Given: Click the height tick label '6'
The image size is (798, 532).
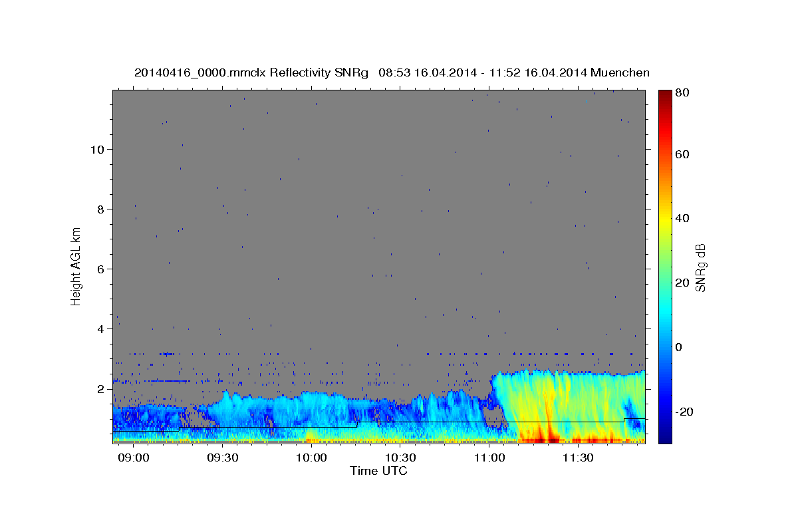Looking at the screenshot, I should coord(100,269).
